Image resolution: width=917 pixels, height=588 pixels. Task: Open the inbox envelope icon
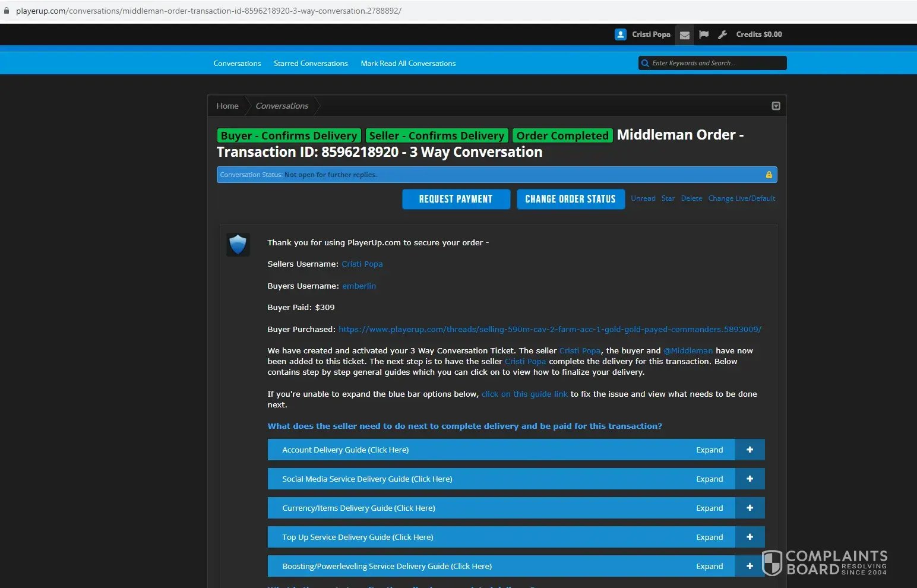coord(685,35)
